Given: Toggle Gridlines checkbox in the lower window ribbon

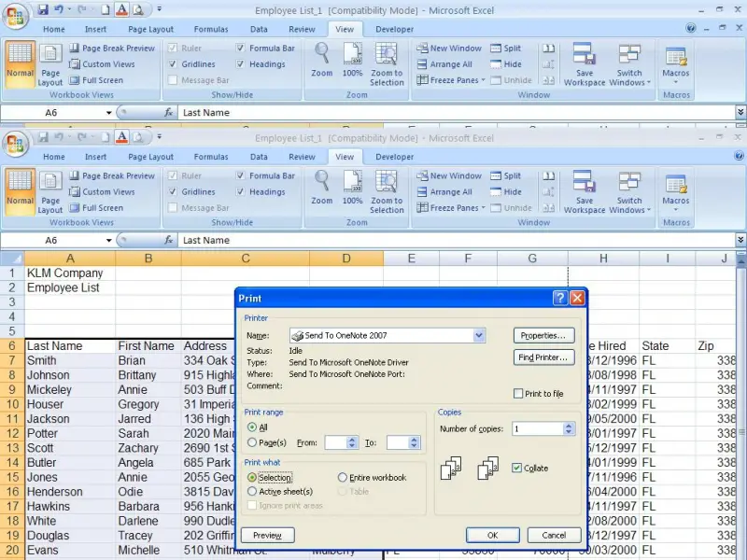Looking at the screenshot, I should point(173,192).
